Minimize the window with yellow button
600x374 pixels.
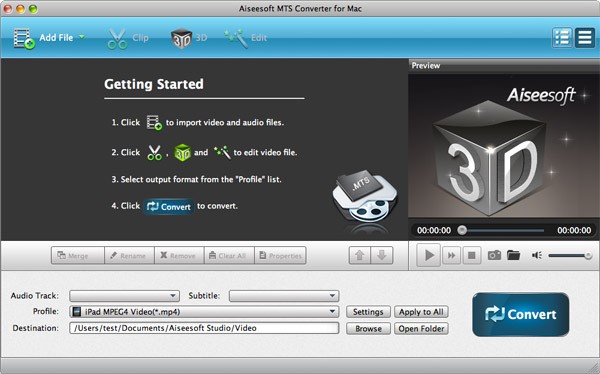20,8
